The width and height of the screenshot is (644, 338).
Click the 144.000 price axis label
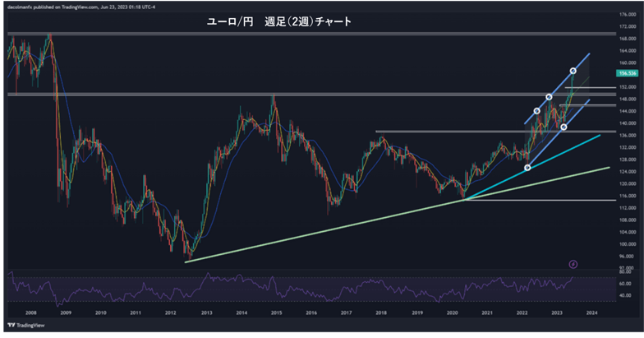click(628, 112)
